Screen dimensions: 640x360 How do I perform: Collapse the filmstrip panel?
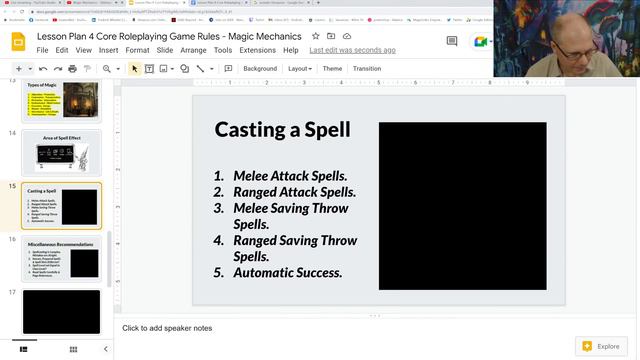106,349
